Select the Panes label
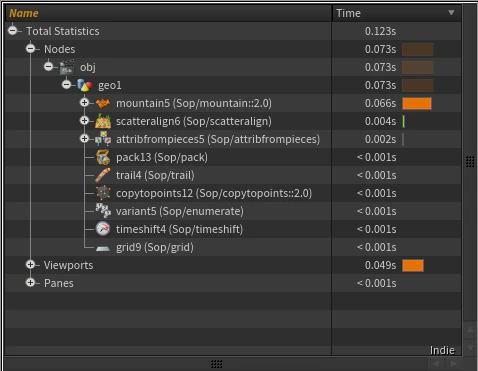Viewport: 478px width, 371px height. point(59,283)
